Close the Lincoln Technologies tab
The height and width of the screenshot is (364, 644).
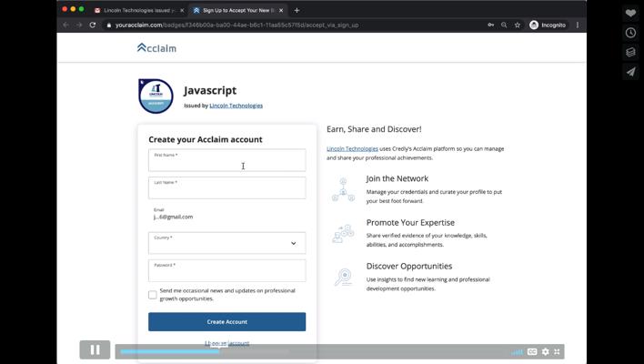(182, 10)
